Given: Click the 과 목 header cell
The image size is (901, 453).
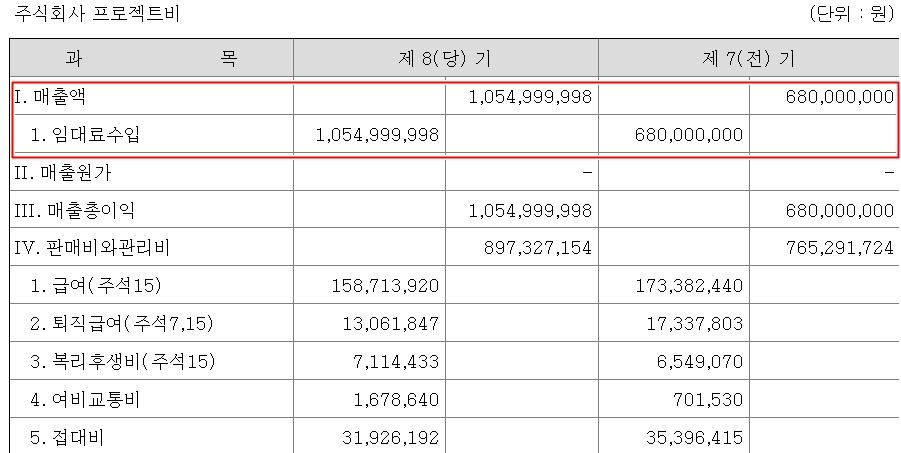Looking at the screenshot, I should tap(151, 58).
